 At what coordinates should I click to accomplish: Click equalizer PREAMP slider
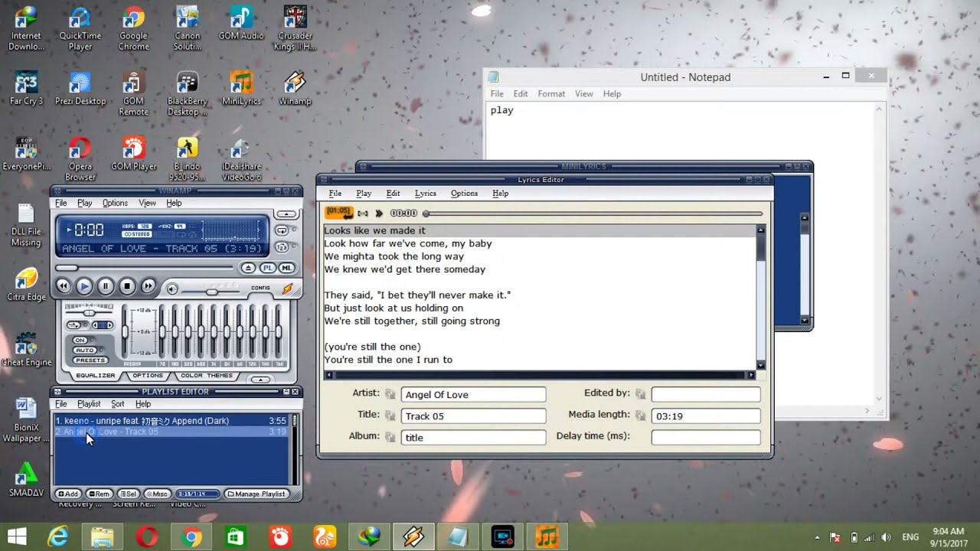click(125, 331)
